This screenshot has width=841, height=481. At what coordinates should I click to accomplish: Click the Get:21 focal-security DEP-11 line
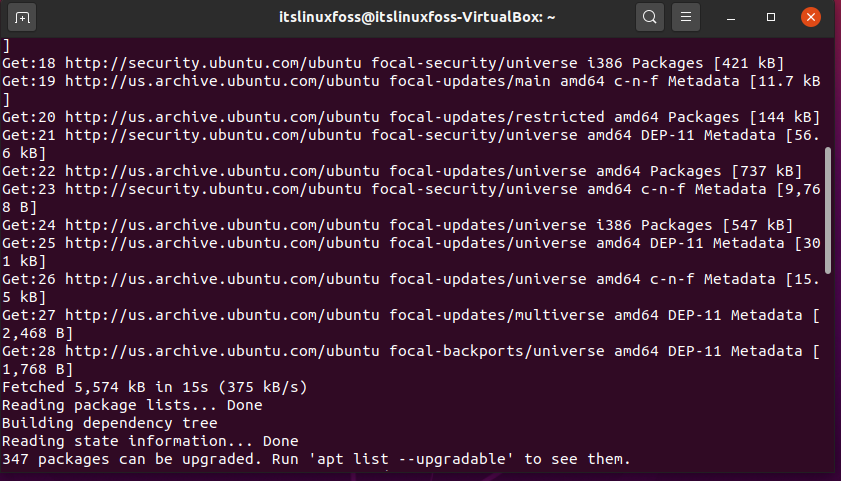pos(411,135)
